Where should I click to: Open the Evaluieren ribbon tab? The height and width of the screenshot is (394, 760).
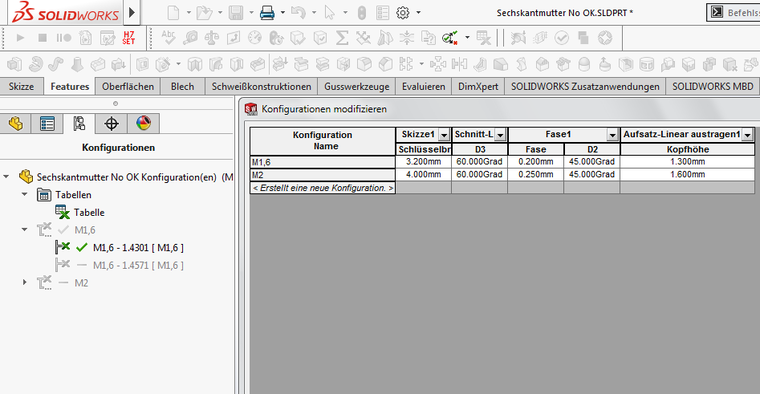[424, 86]
